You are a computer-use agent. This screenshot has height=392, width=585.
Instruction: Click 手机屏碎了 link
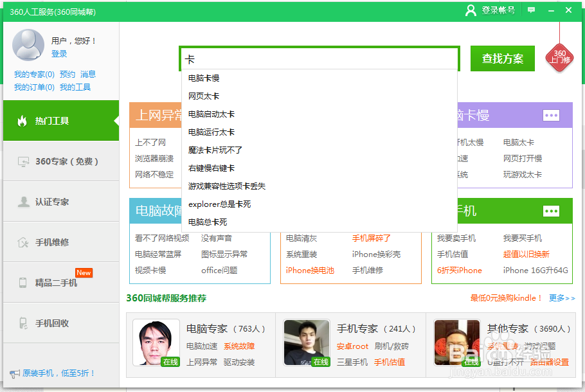pos(371,238)
